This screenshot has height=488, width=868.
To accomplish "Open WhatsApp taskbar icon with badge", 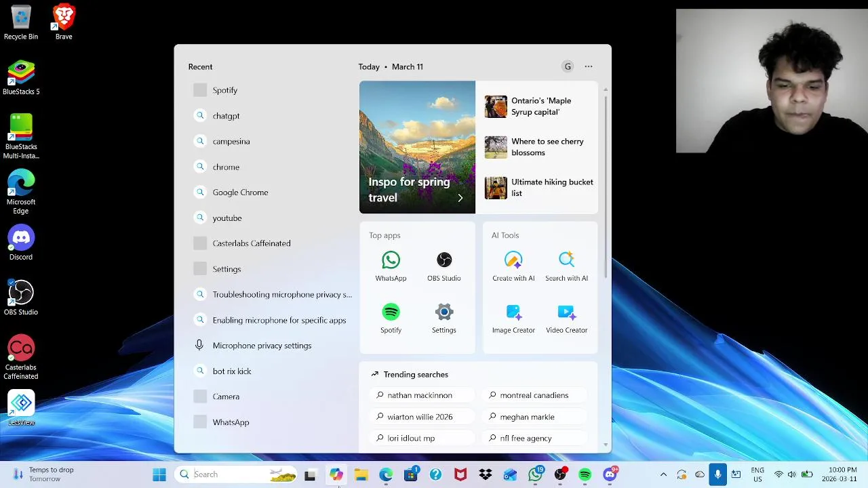I will [x=536, y=474].
